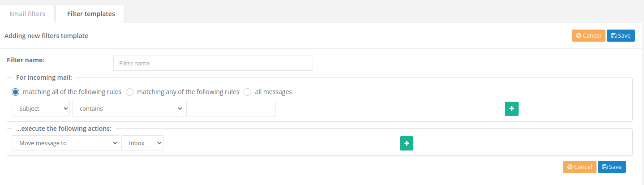This screenshot has width=644, height=185.
Task: Select the Filter templates tab
Action: [x=91, y=14]
